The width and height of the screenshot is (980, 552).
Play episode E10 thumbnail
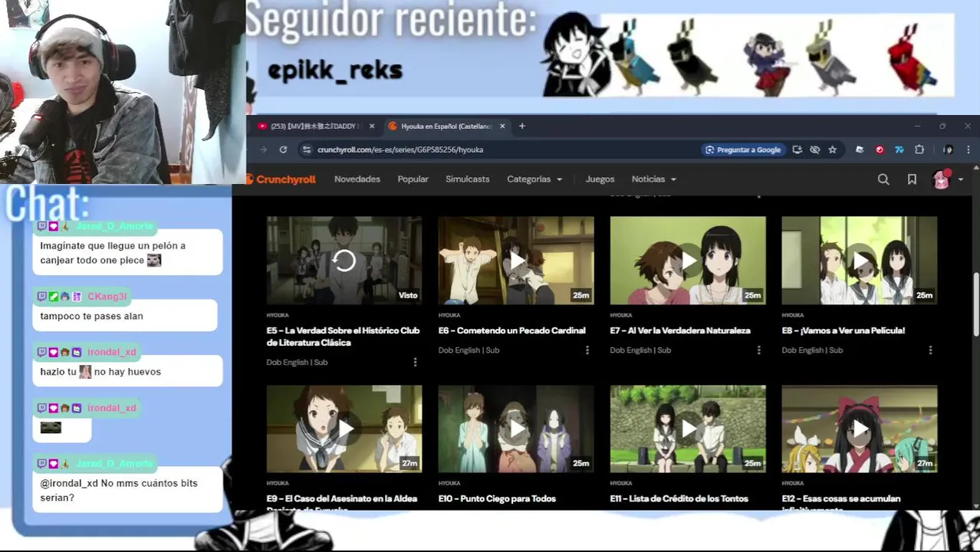pos(516,429)
